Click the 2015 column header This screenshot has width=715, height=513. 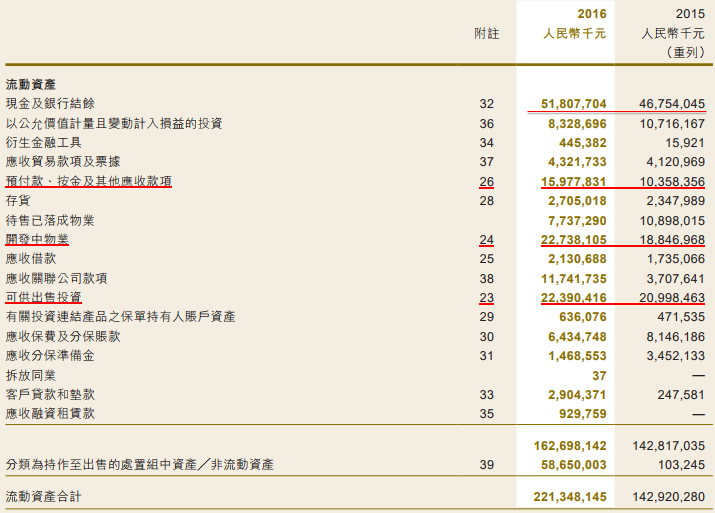690,14
